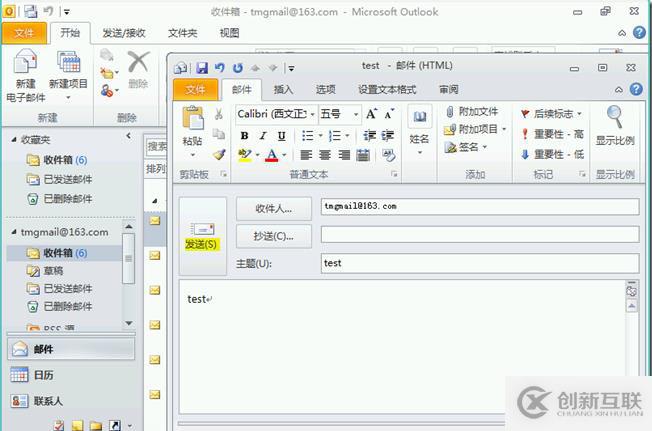Open the highlight color dropdown arrow
The height and width of the screenshot is (431, 652).
point(257,155)
